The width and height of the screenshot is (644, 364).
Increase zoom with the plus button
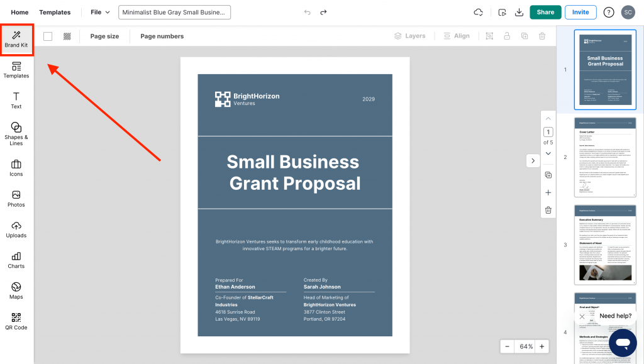pyautogui.click(x=541, y=346)
